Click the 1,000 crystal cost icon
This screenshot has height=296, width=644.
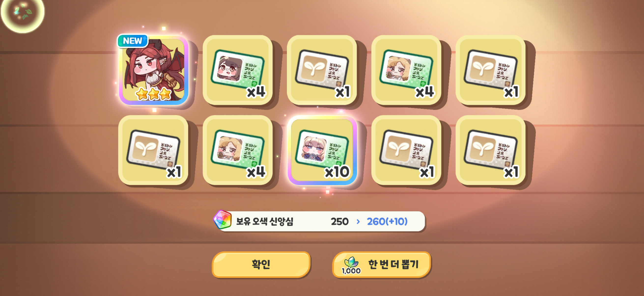(351, 265)
